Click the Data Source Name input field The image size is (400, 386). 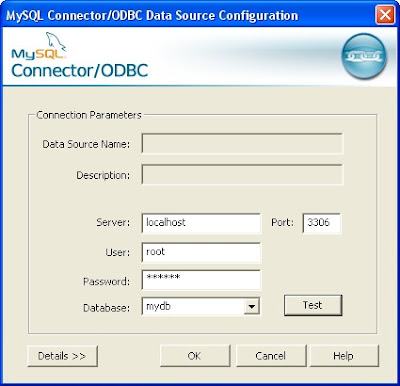pos(242,144)
